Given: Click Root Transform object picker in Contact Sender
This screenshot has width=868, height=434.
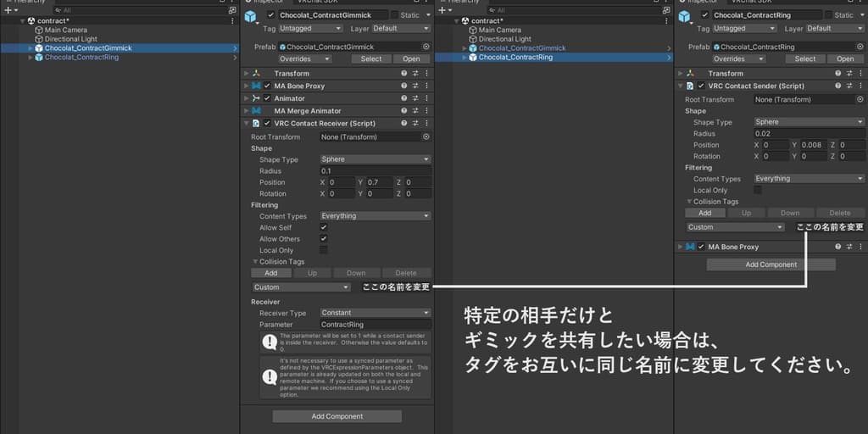Looking at the screenshot, I should (x=860, y=100).
